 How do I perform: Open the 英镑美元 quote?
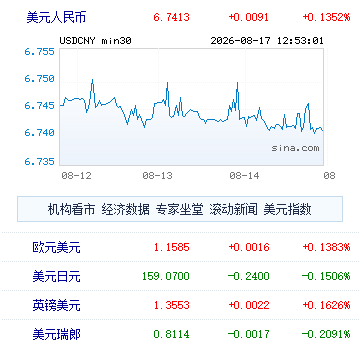coord(56,305)
